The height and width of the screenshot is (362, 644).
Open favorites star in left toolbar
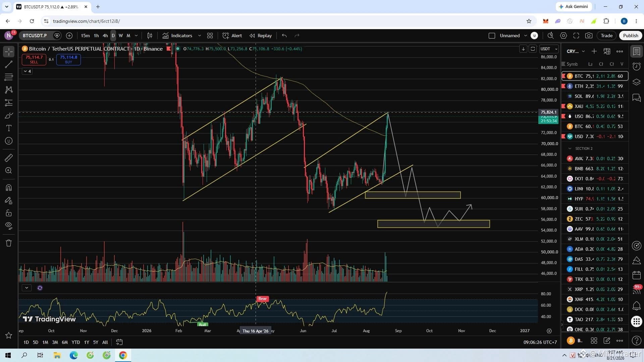9,336
